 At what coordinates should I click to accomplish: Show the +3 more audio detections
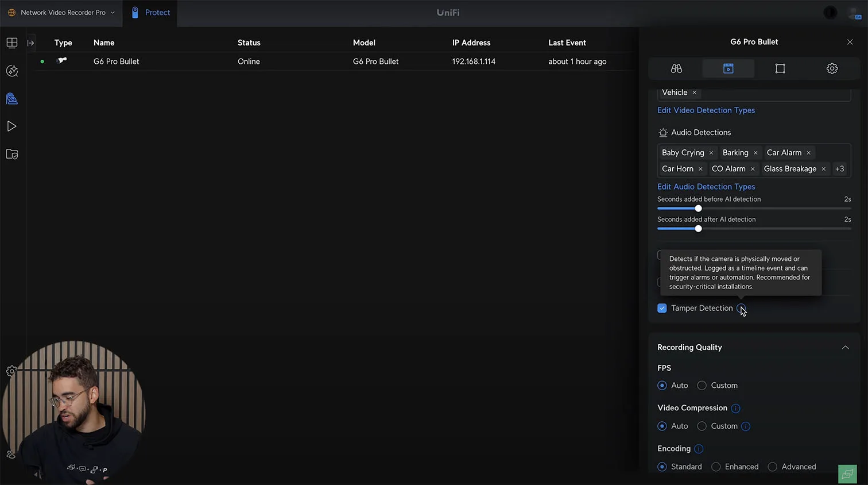840,169
